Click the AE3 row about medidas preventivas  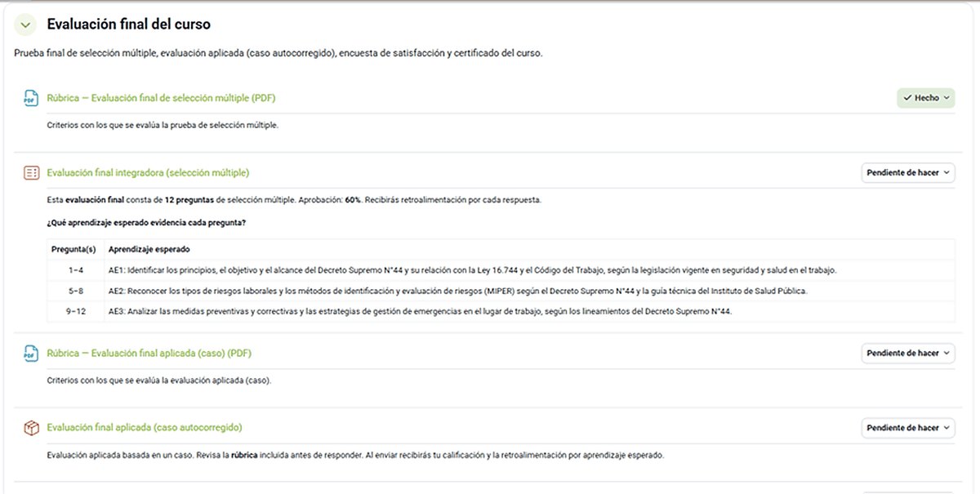point(501,312)
